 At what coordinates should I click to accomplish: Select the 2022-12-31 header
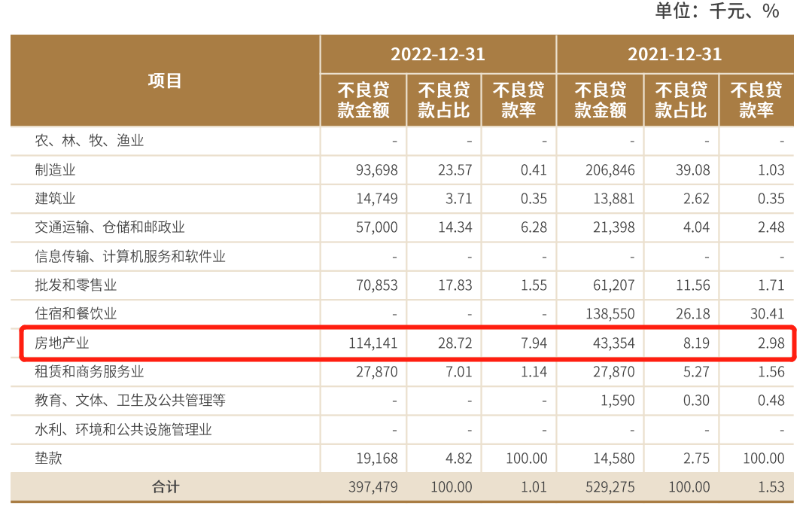(x=437, y=54)
